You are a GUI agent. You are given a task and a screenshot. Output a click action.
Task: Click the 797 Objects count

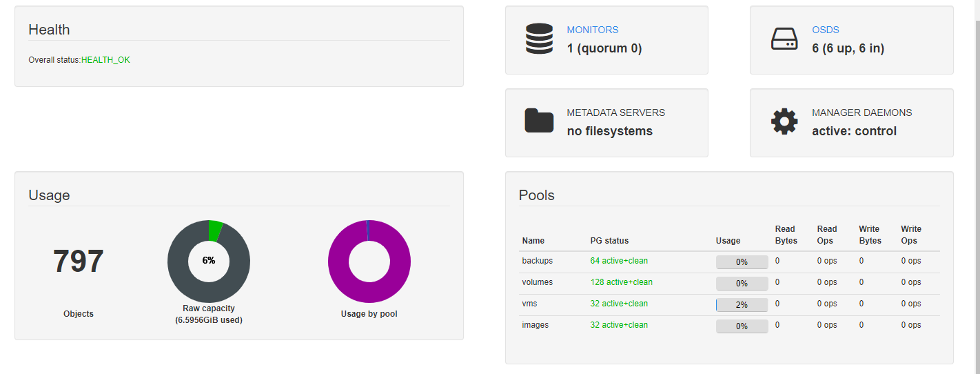coord(79,262)
